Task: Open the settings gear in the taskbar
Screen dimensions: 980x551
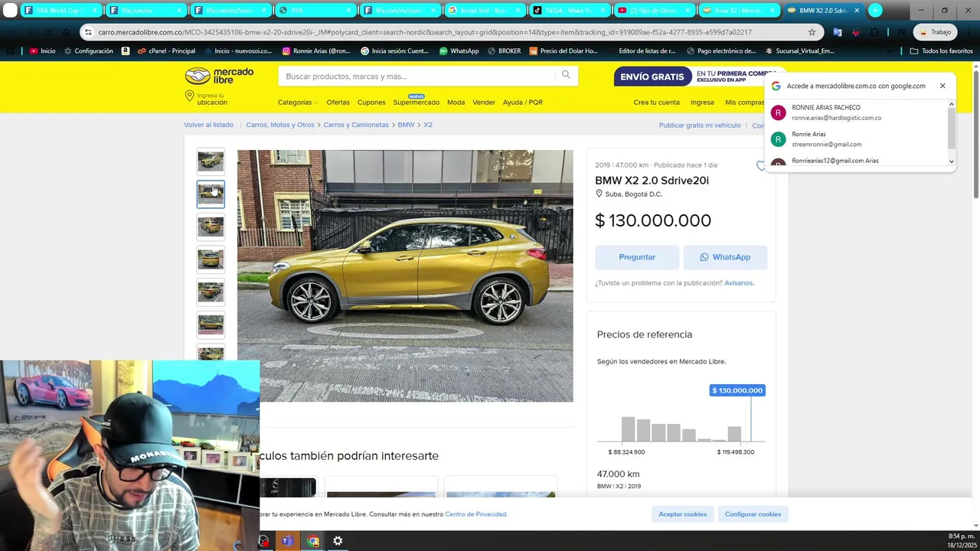Action: (x=338, y=541)
